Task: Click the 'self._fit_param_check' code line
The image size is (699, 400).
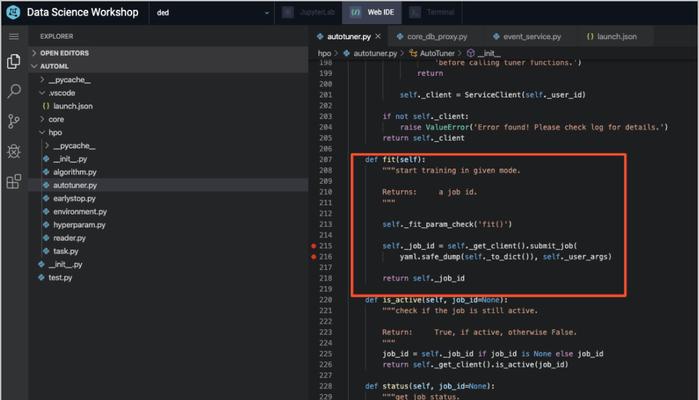Action: pyautogui.click(x=447, y=224)
